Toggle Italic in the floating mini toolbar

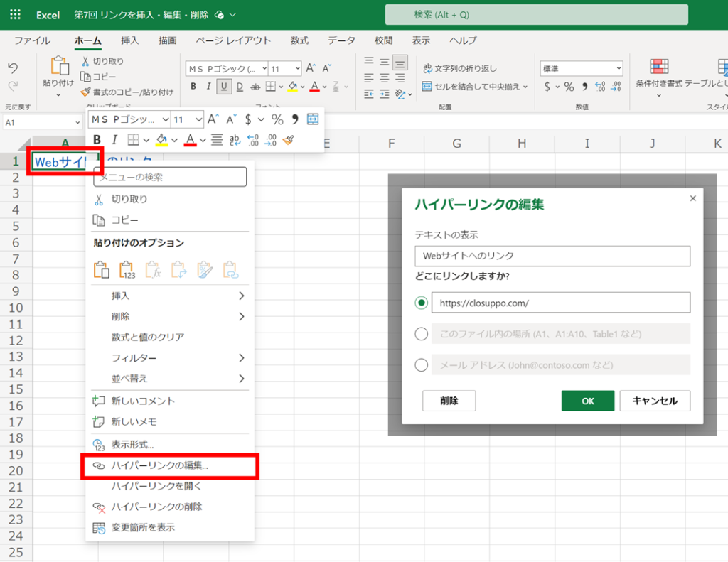click(114, 139)
